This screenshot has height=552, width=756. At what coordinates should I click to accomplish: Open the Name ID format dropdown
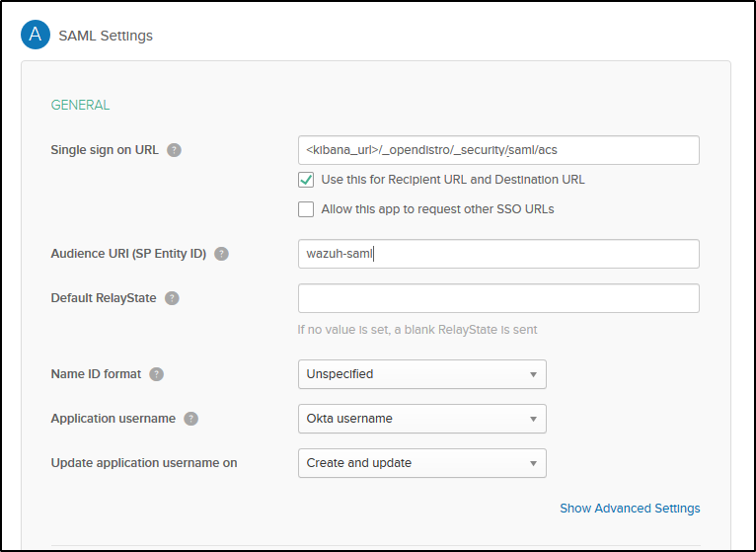[x=421, y=374]
